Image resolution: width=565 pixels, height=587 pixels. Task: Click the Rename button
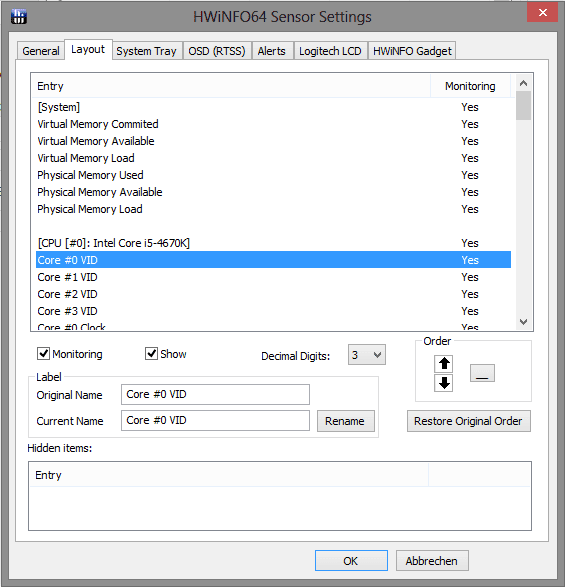click(x=346, y=421)
